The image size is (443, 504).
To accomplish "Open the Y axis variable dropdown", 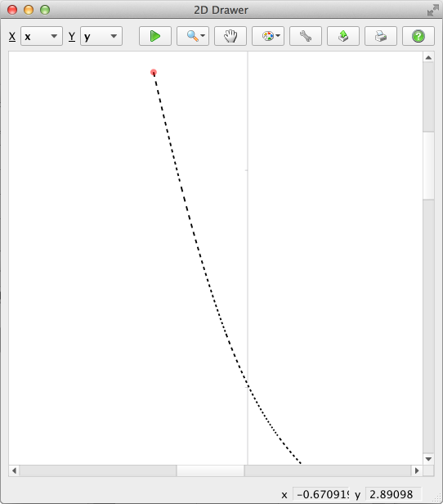I will tap(101, 36).
